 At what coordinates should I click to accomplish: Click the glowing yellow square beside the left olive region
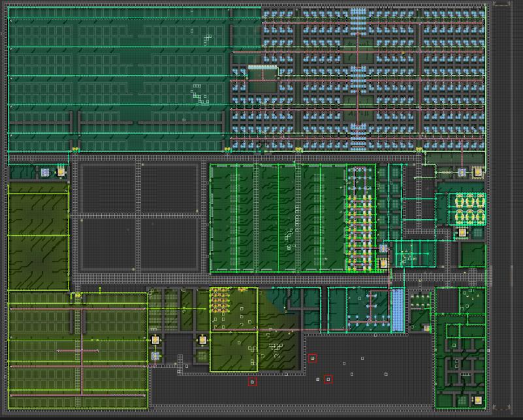click(61, 172)
